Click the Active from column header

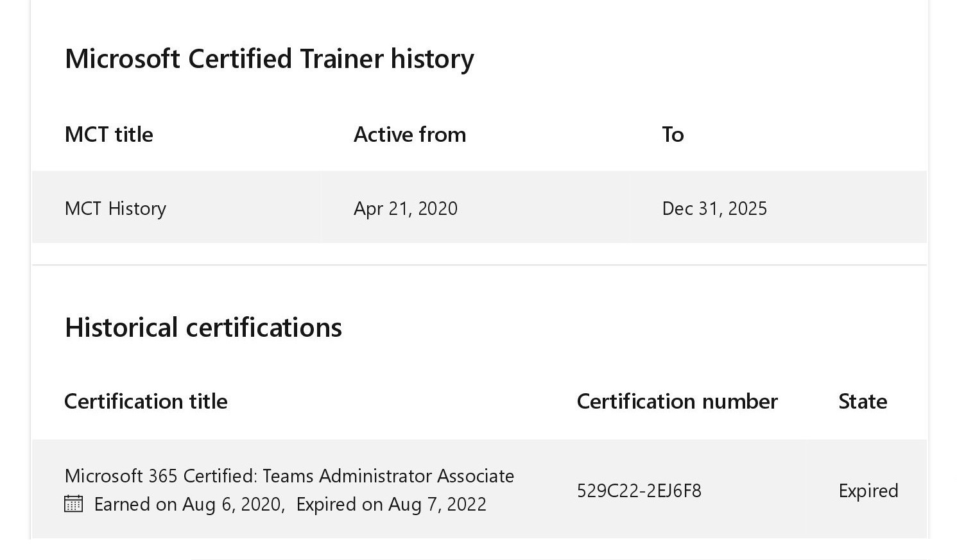(x=410, y=135)
